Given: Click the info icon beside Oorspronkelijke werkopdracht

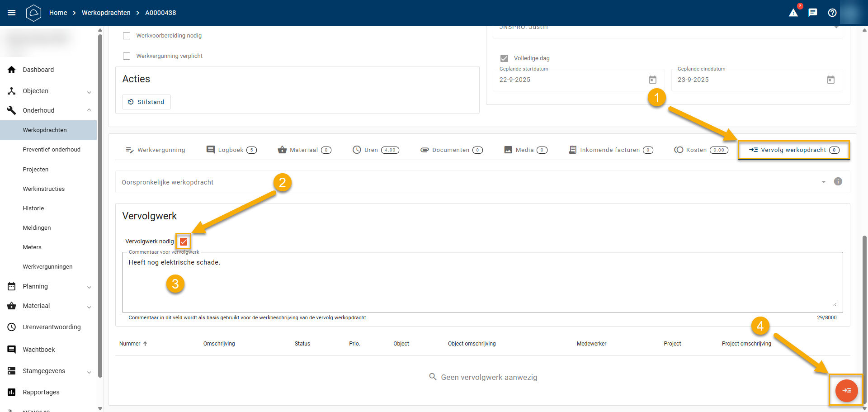Looking at the screenshot, I should point(838,182).
